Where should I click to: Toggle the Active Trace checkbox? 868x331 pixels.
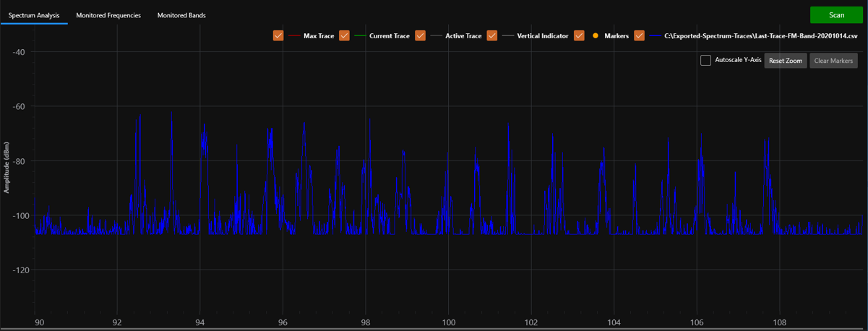pos(420,35)
